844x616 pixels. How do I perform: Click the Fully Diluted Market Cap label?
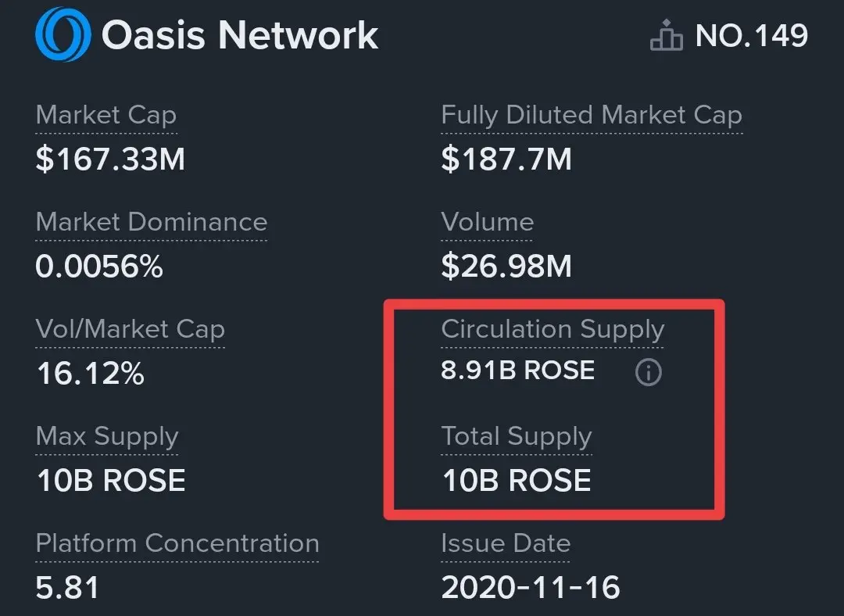(x=592, y=115)
